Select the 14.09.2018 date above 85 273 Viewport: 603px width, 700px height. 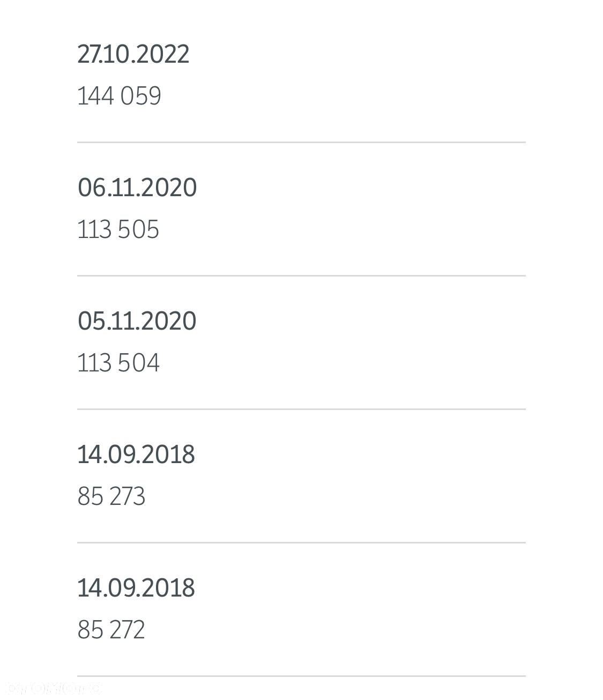[136, 455]
